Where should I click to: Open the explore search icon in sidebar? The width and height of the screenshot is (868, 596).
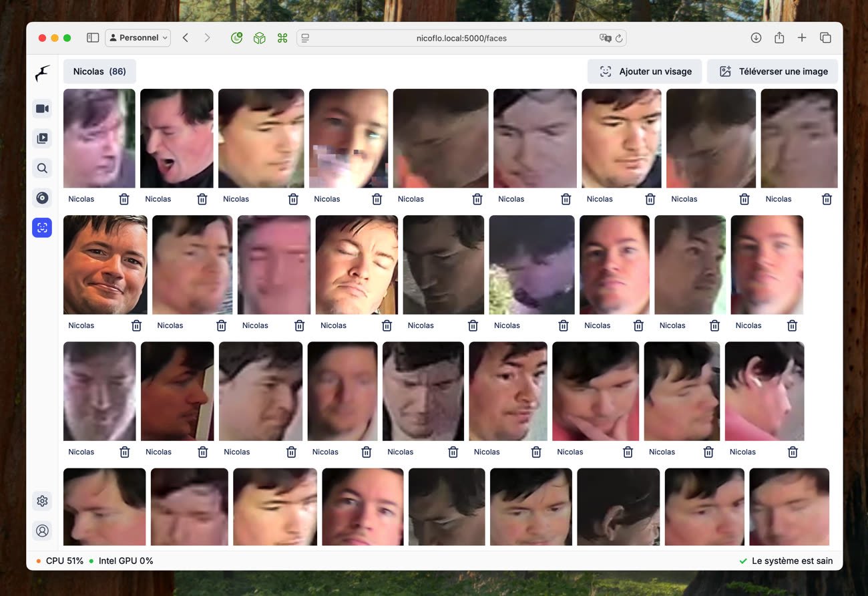point(42,168)
